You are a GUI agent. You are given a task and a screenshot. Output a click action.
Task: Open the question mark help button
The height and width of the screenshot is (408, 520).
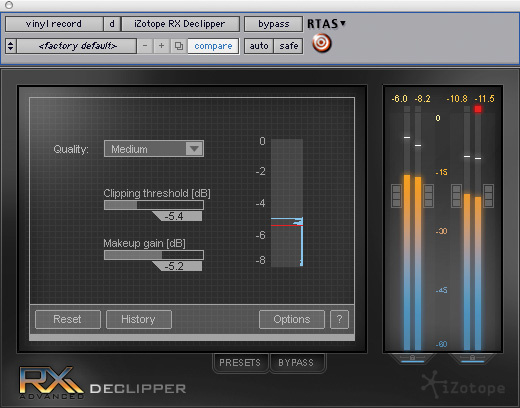(x=339, y=319)
